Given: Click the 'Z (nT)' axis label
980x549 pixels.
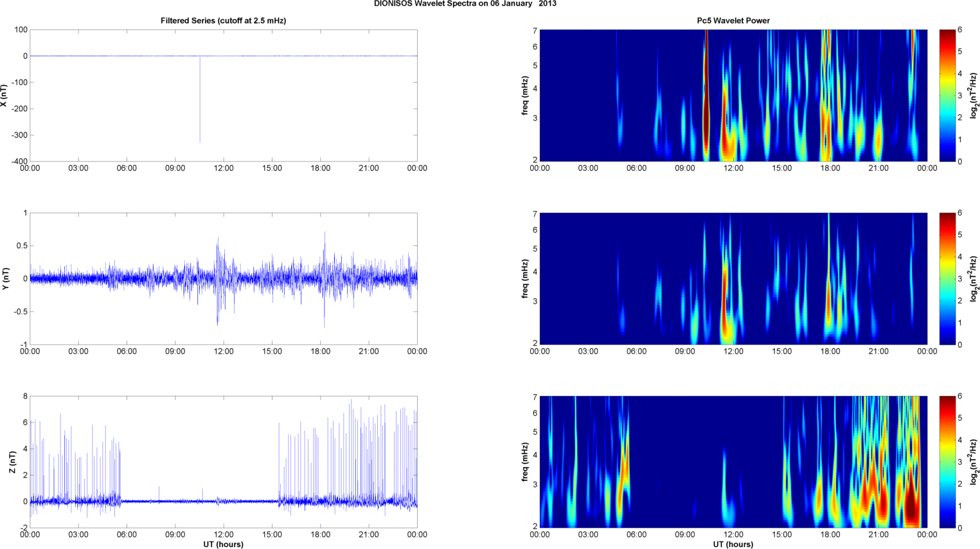Looking at the screenshot, I should point(13,462).
